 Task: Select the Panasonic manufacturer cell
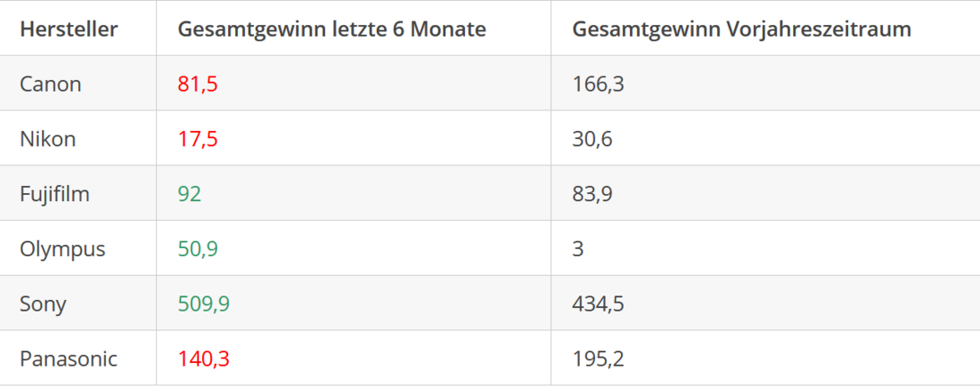(68, 359)
